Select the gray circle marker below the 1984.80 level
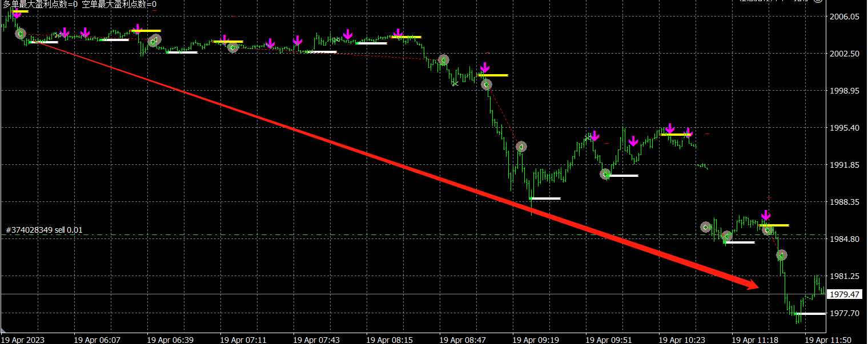The width and height of the screenshot is (868, 344). coord(782,255)
